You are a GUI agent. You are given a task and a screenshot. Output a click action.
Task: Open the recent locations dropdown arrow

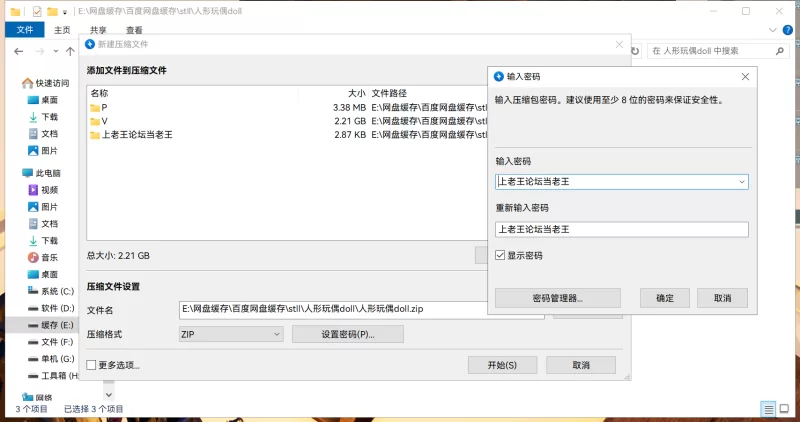point(56,51)
